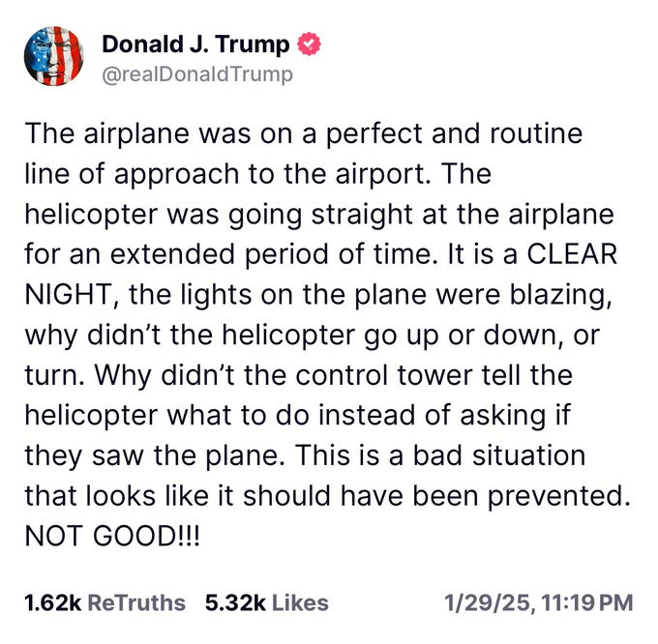Click the 1.62k ReTruths number
Viewport: 658px width, 644px height.
tap(53, 603)
